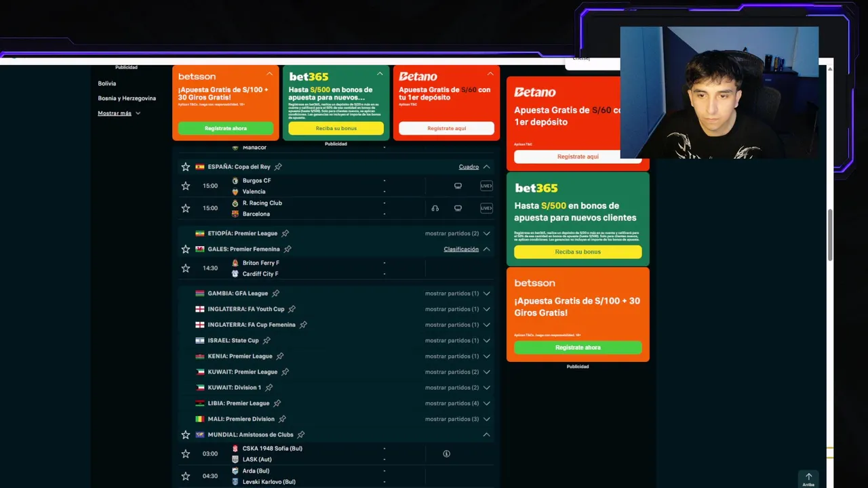Click TV icon for Burgos CF match
Viewport: 868px width, 488px height.
click(458, 186)
